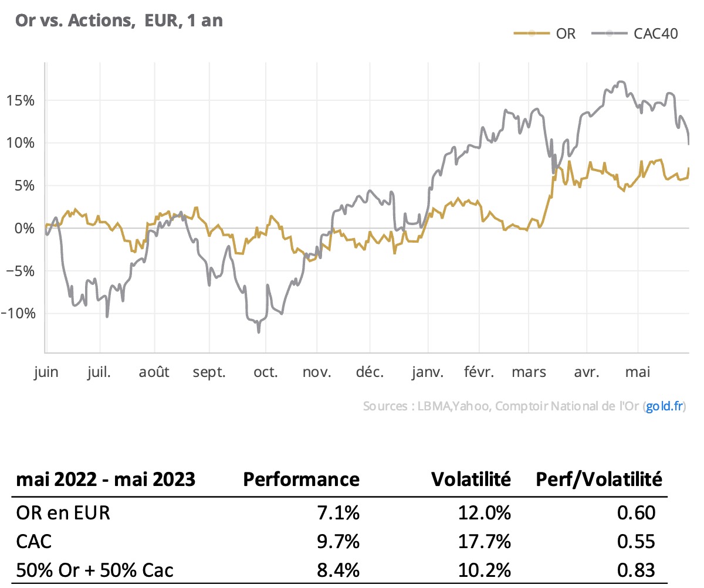Click the 'Performance' column header
Image resolution: width=704 pixels, height=588 pixels.
[x=301, y=480]
